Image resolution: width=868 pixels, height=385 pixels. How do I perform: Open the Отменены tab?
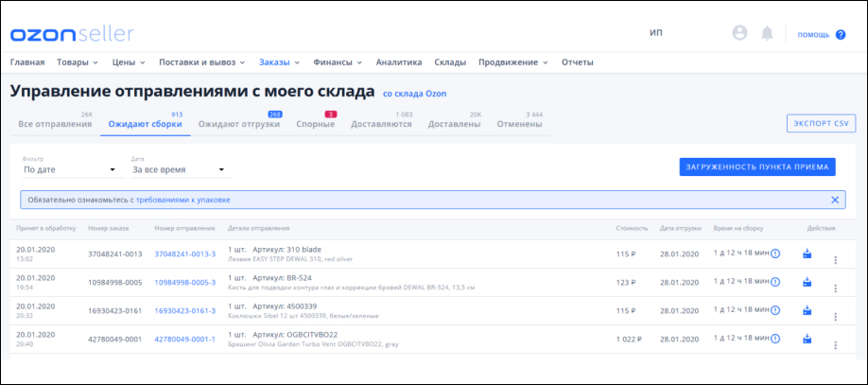coord(519,124)
